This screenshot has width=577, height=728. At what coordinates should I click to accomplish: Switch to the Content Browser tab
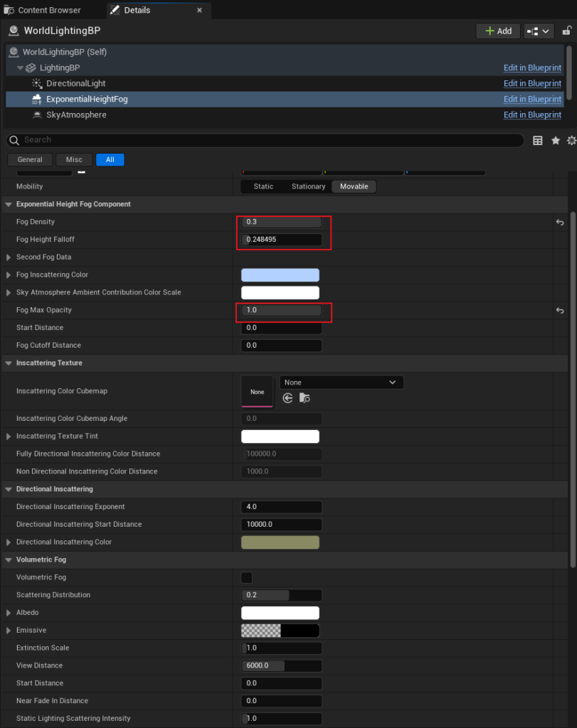[x=49, y=11]
